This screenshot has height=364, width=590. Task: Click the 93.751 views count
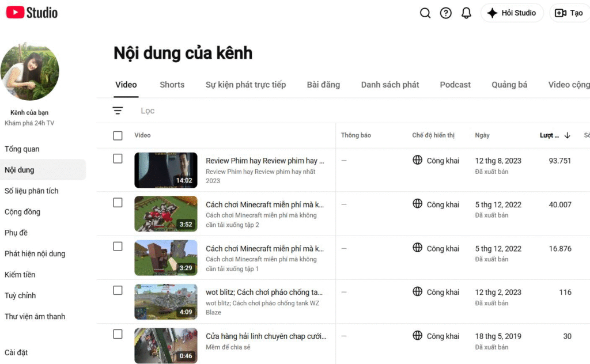coord(560,161)
